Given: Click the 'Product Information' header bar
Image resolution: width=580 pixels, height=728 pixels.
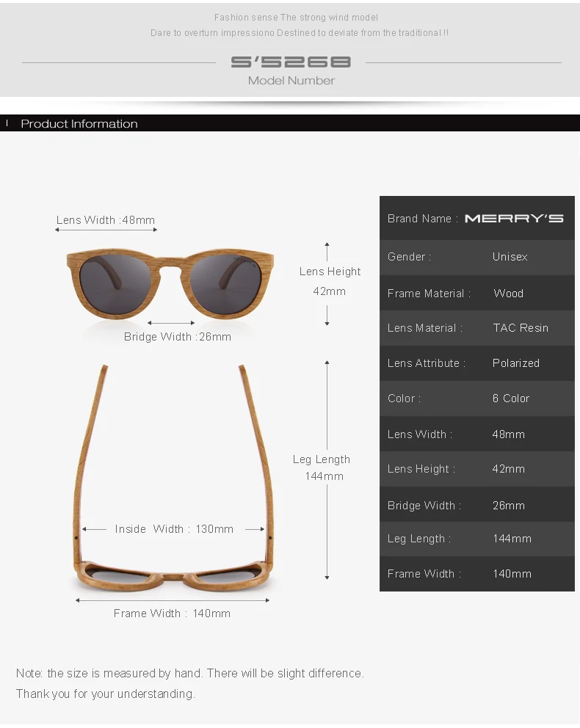Looking at the screenshot, I should pos(290,123).
